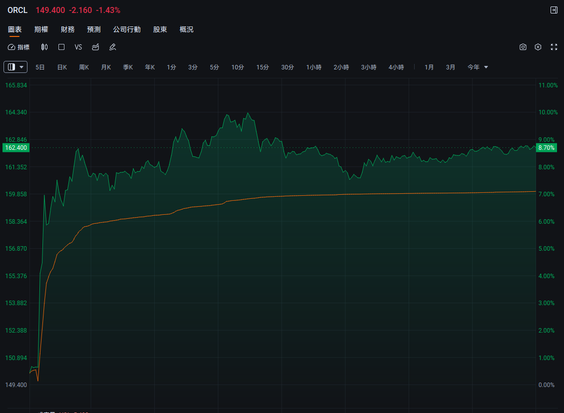Viewport: 564px width, 413px height.
Task: Open the 指標 indicators tool
Action: 18,47
